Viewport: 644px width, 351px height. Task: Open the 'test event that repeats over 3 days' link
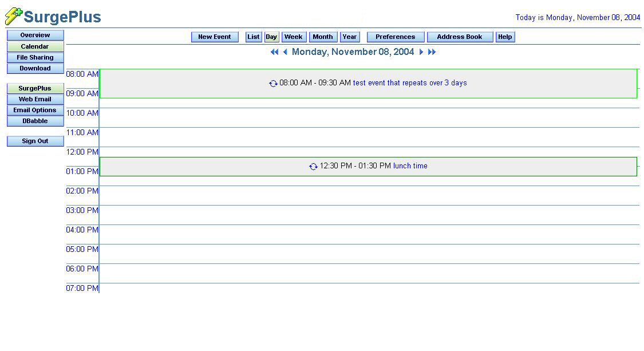(410, 83)
